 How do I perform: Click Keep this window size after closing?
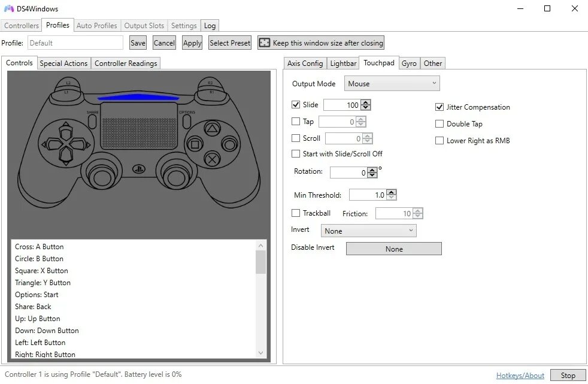tap(321, 43)
